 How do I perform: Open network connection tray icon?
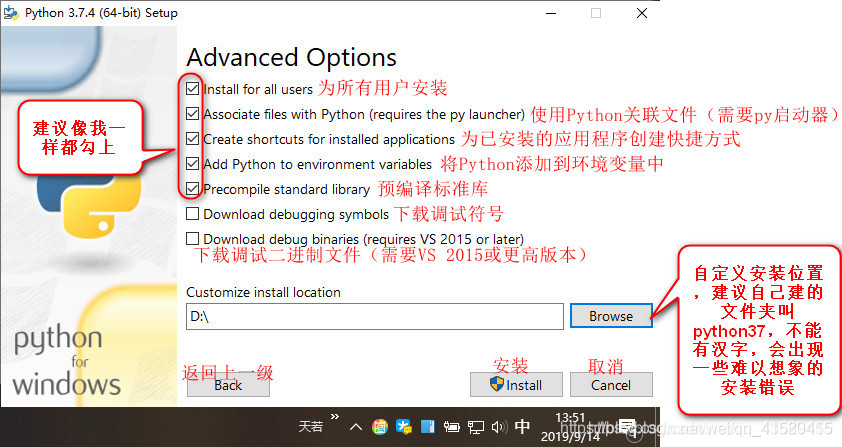(x=475, y=427)
